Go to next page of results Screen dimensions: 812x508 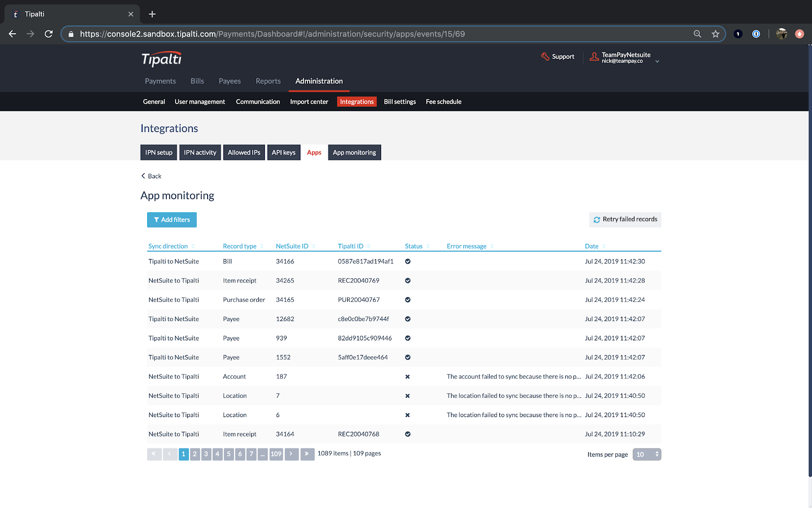pos(291,454)
